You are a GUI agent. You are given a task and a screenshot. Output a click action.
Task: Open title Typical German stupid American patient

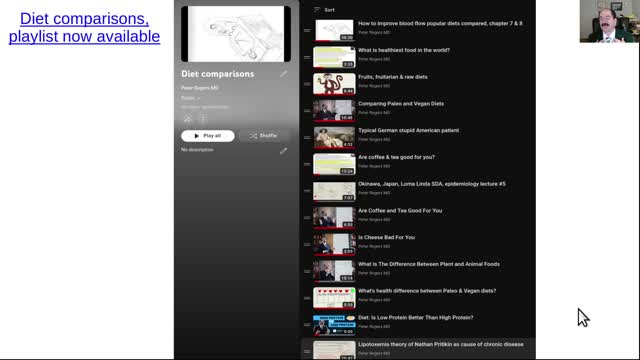click(x=409, y=130)
